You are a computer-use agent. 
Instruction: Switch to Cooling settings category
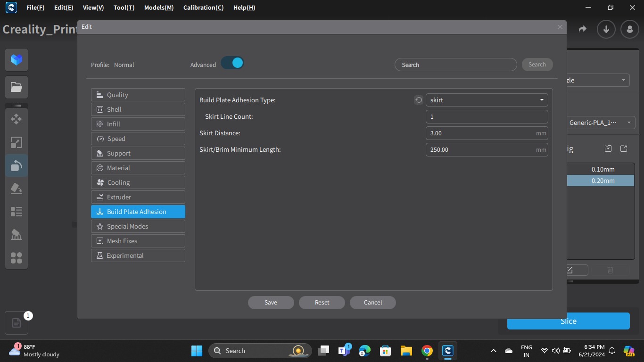(x=138, y=182)
